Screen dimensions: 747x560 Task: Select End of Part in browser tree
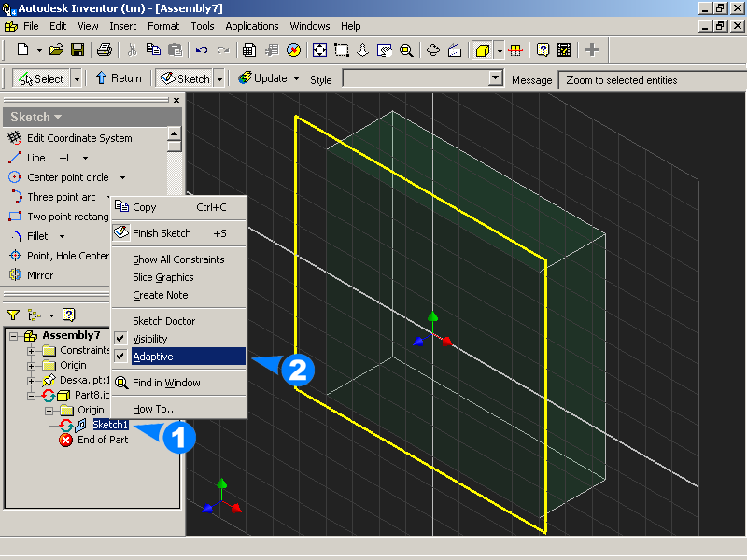103,440
